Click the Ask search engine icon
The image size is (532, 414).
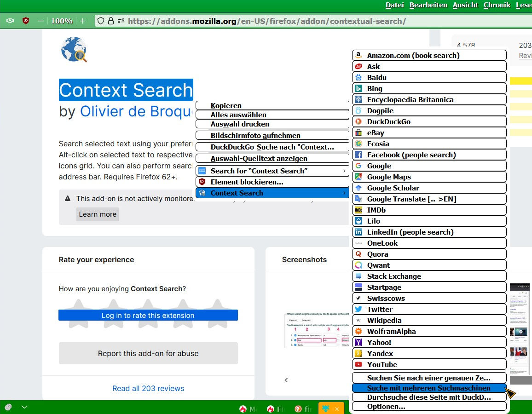coord(359,66)
